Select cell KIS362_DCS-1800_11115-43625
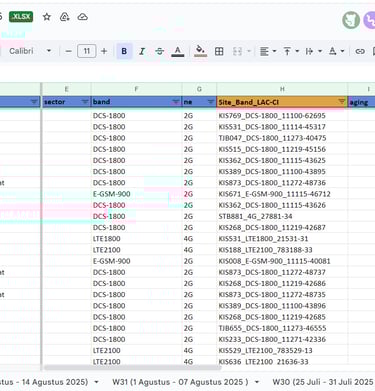Viewport: 375px width, 391px height. point(282,160)
